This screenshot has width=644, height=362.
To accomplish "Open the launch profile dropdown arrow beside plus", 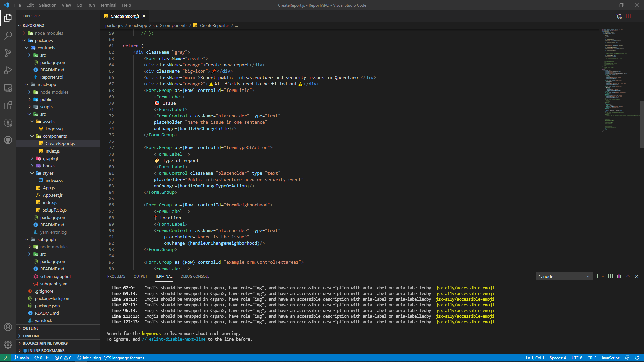I will (x=603, y=276).
